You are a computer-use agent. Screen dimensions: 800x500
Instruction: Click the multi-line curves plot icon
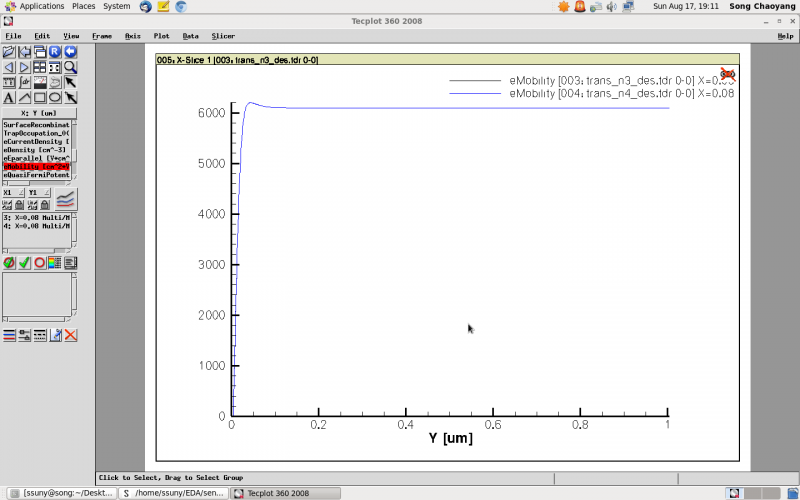point(66,199)
